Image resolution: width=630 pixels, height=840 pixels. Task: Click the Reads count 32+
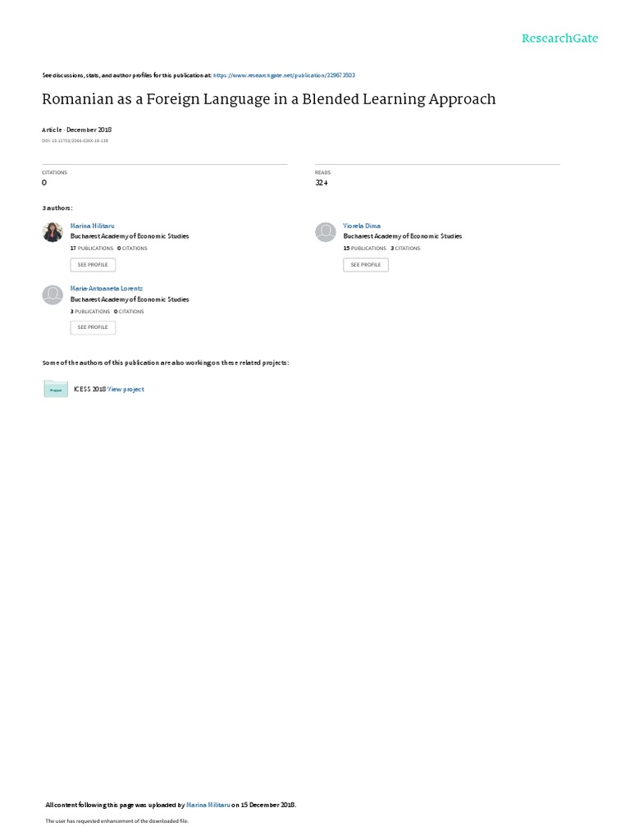coord(322,183)
